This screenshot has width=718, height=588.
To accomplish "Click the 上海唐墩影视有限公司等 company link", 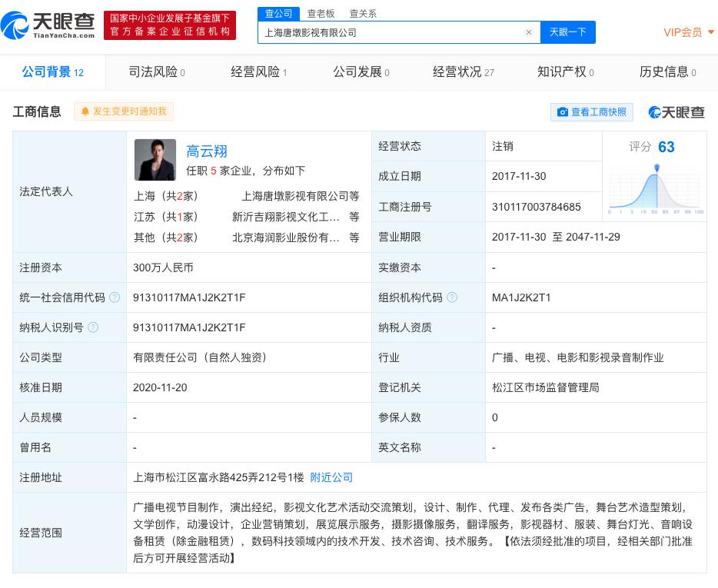I will click(300, 196).
